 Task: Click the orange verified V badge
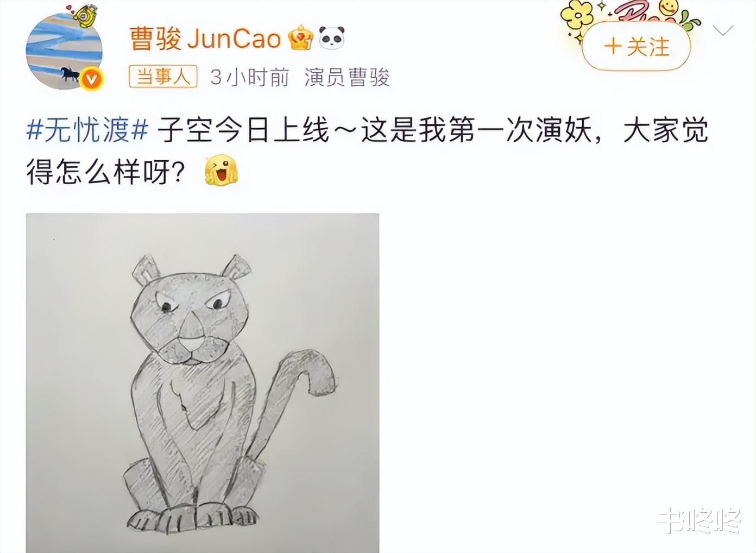(x=91, y=79)
